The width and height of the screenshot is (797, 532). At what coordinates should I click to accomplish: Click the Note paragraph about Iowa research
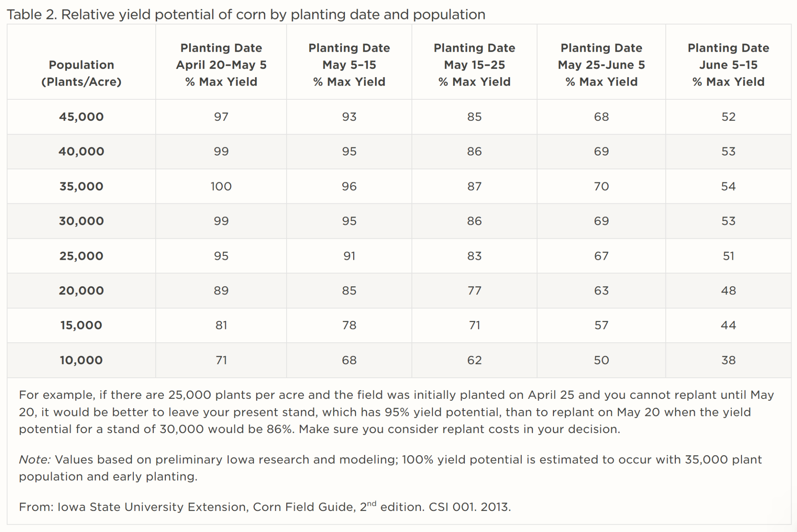click(390, 468)
